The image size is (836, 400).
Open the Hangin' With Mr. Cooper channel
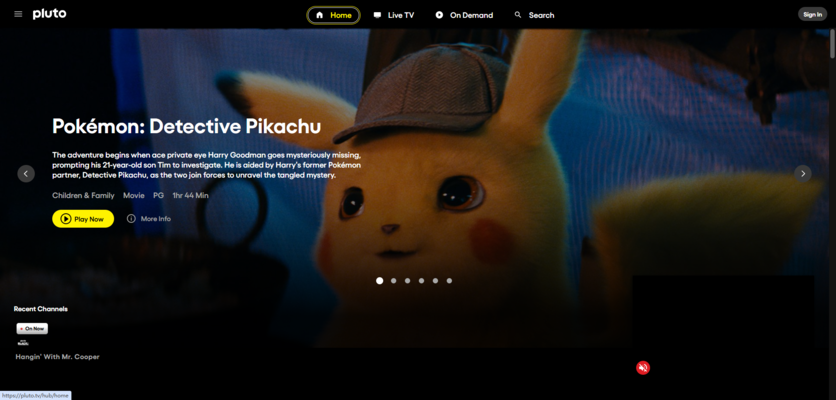pos(58,356)
